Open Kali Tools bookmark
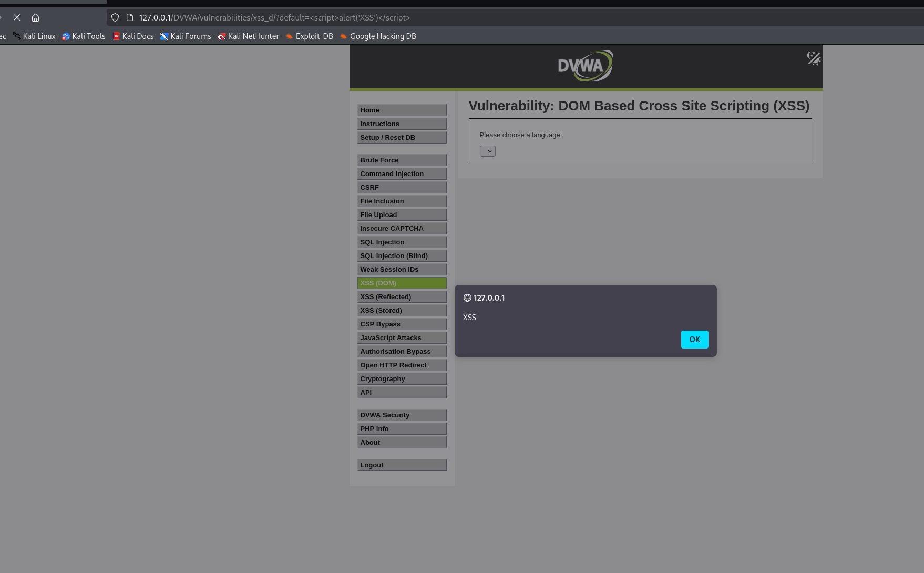Image resolution: width=924 pixels, height=573 pixels. click(x=84, y=36)
